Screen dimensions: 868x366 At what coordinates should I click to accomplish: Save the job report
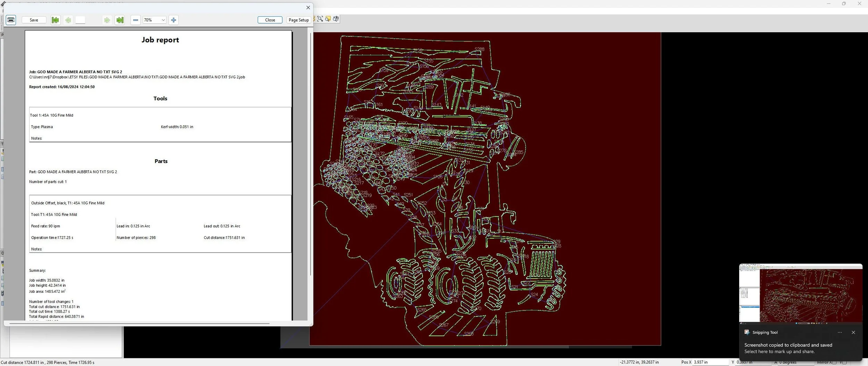coord(34,20)
